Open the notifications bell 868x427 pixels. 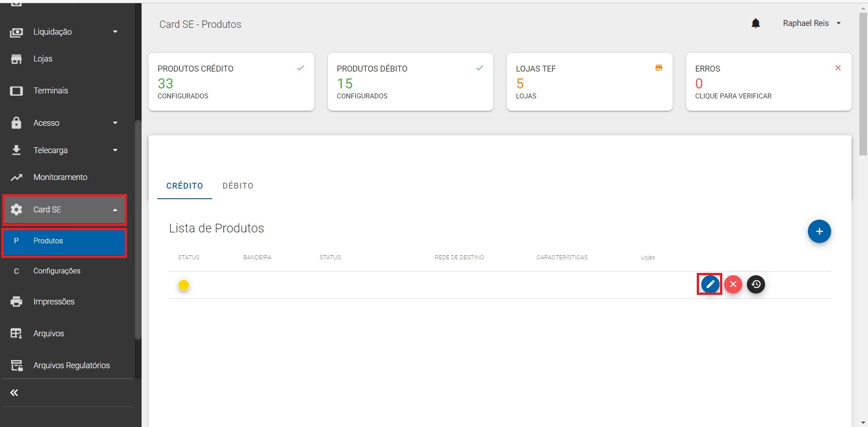pyautogui.click(x=756, y=23)
